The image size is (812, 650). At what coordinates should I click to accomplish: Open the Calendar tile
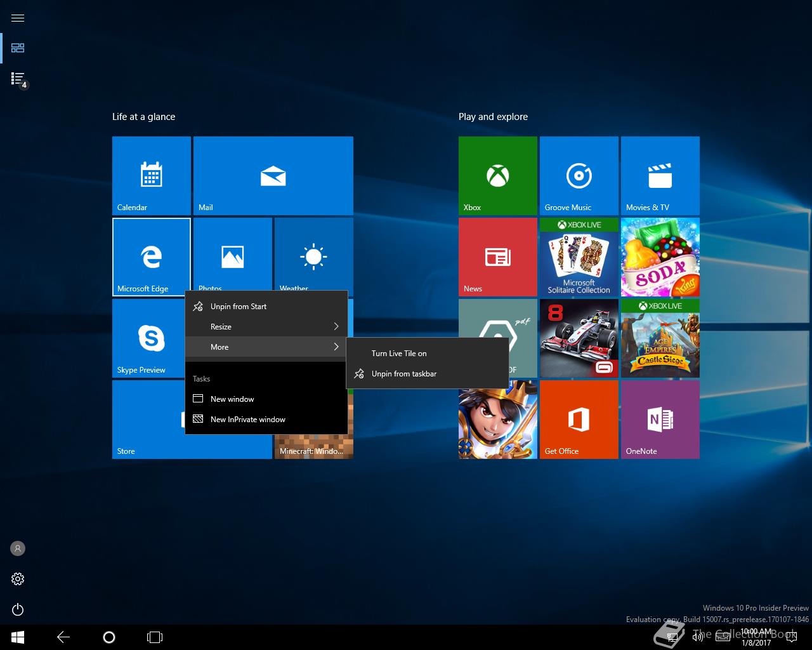(152, 176)
